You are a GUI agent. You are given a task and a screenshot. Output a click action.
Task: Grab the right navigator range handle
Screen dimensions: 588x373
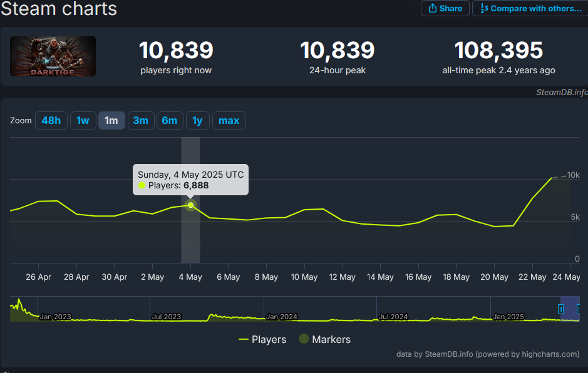pos(579,309)
